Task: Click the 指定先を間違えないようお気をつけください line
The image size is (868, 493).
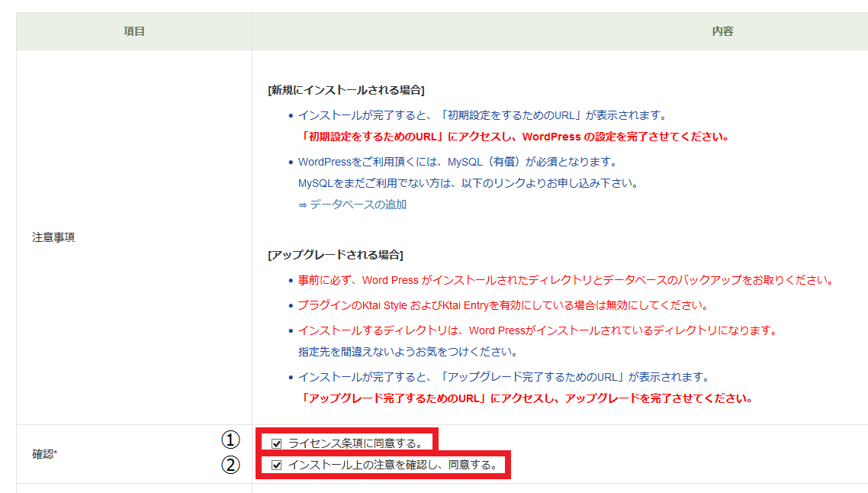Action: point(407,352)
